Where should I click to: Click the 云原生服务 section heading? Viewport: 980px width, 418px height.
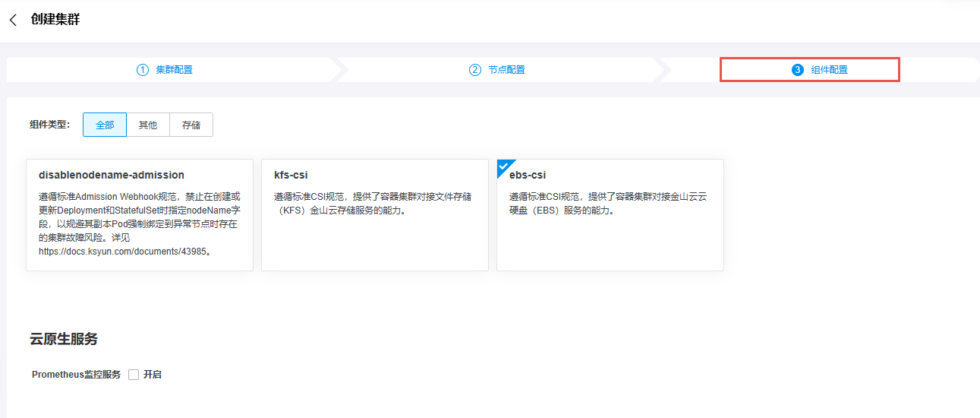click(x=64, y=339)
